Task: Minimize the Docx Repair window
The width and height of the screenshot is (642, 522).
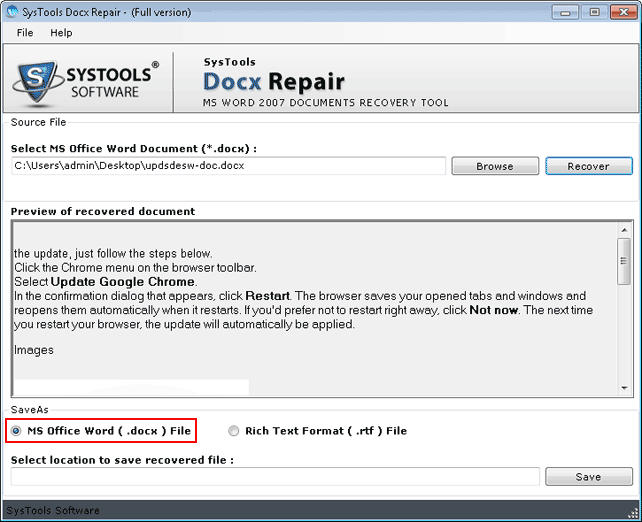Action: 565,12
